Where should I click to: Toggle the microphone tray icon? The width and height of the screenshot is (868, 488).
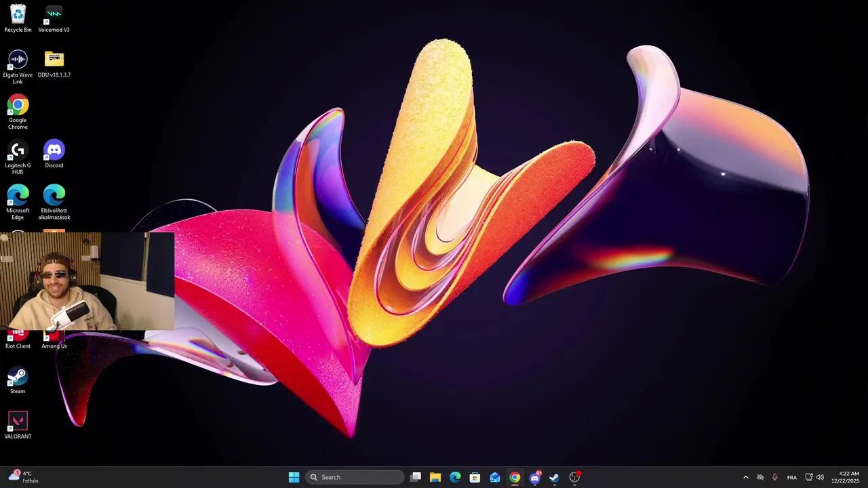pos(774,477)
